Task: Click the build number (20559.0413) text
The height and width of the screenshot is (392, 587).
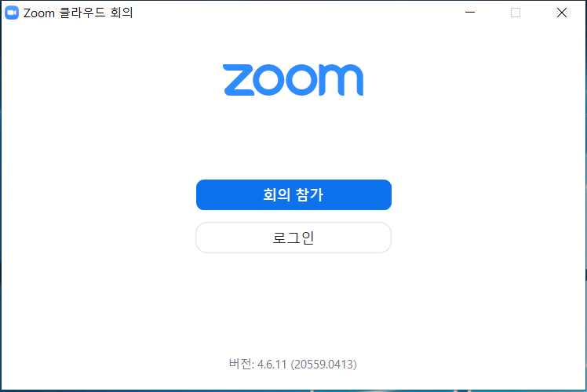Action: tap(324, 365)
